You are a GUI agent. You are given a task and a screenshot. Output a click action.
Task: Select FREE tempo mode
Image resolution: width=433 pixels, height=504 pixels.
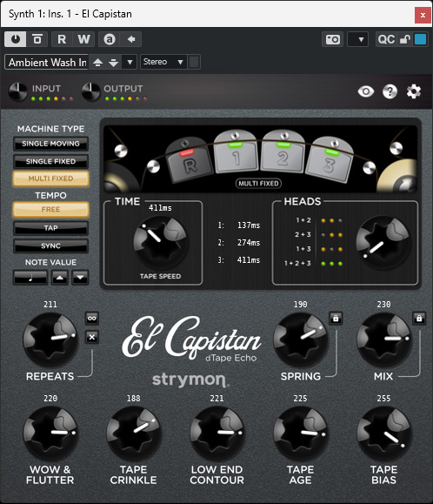pyautogui.click(x=50, y=209)
